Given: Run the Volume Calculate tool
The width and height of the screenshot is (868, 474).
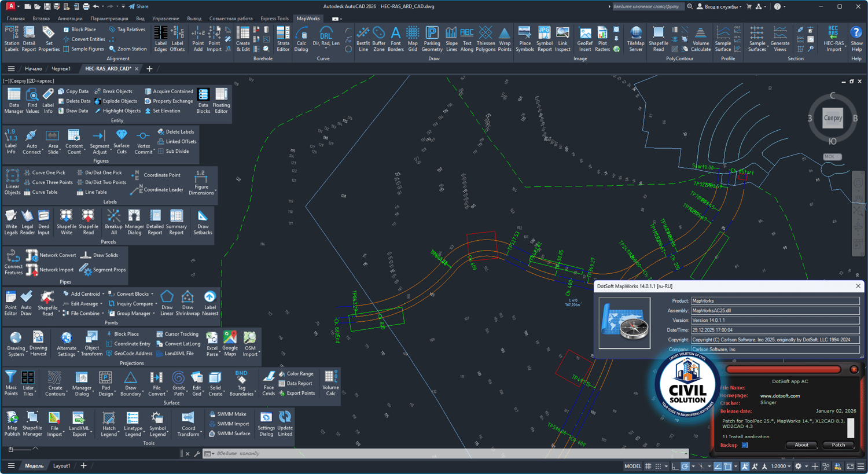Looking at the screenshot, I should (x=701, y=39).
